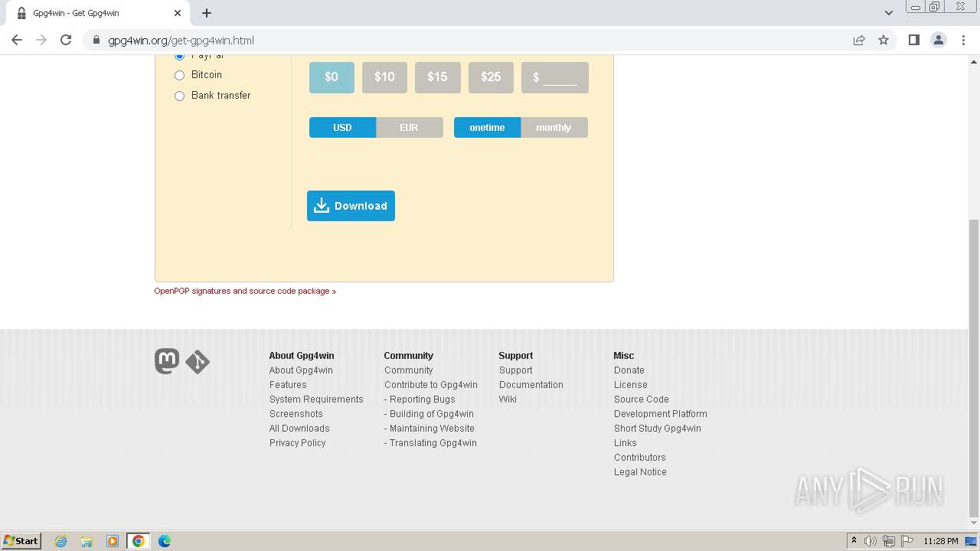
Task: Switch currency to EUR
Action: coord(410,128)
